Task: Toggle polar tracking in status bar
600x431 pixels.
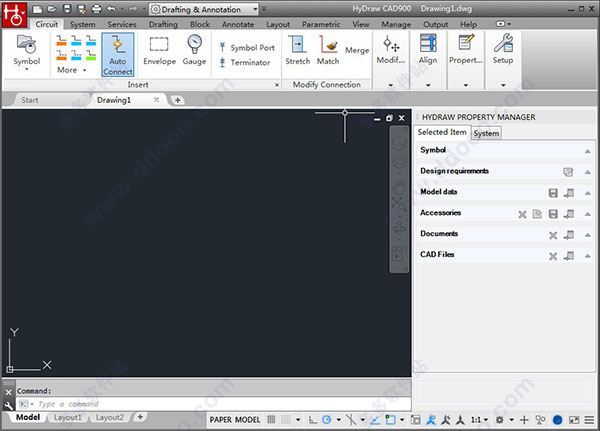Action: pos(326,420)
